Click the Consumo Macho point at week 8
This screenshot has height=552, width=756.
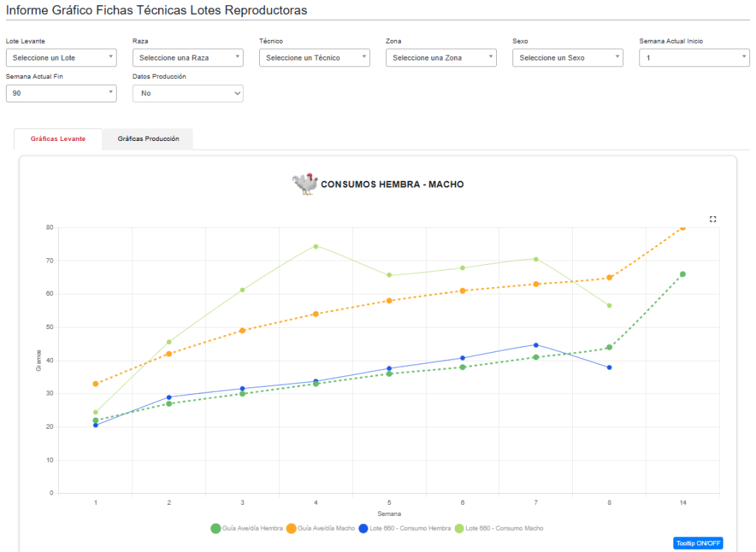(x=609, y=306)
